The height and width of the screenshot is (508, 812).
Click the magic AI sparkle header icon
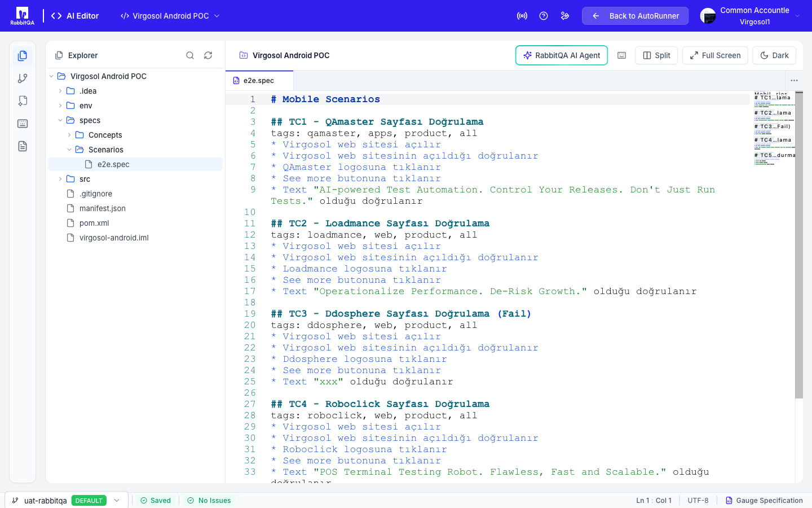(565, 16)
